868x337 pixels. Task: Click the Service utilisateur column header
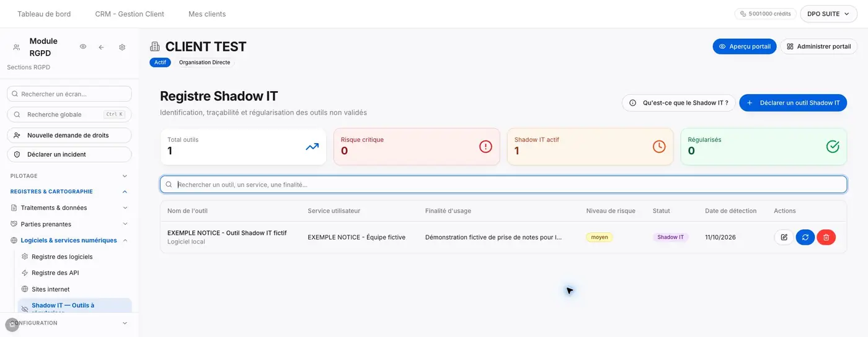tap(334, 211)
